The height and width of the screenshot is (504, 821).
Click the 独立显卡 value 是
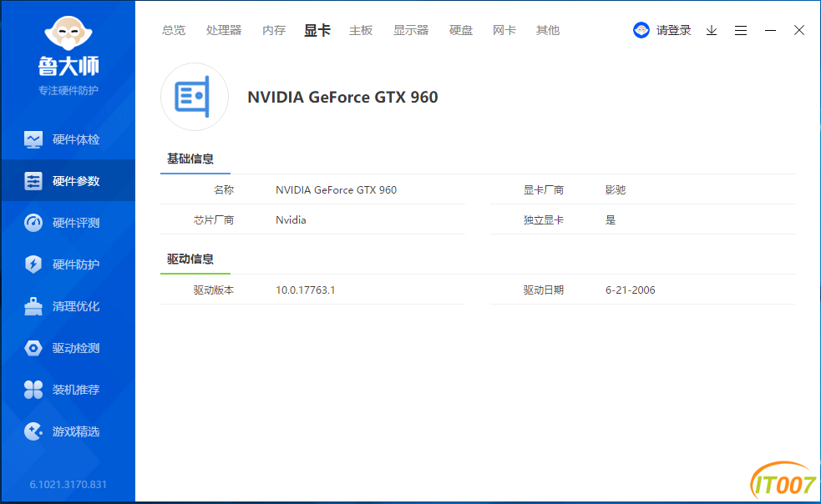point(611,219)
